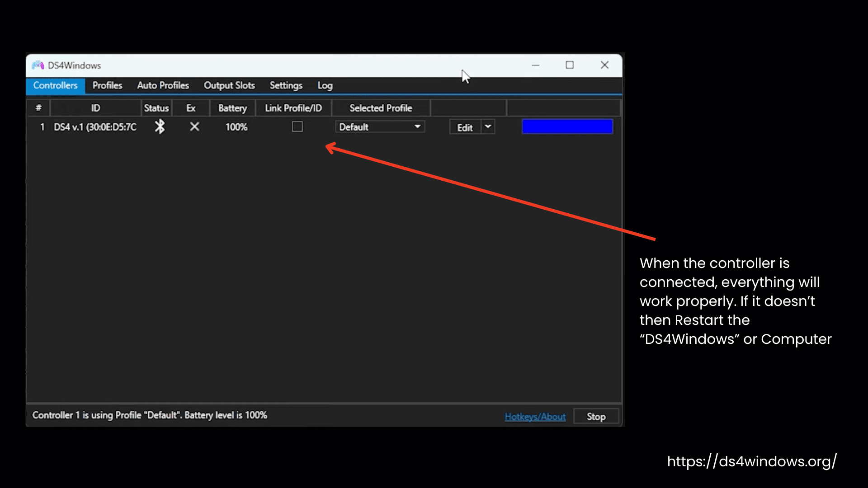This screenshot has width=868, height=488.
Task: Click the Stop button
Action: (x=596, y=417)
